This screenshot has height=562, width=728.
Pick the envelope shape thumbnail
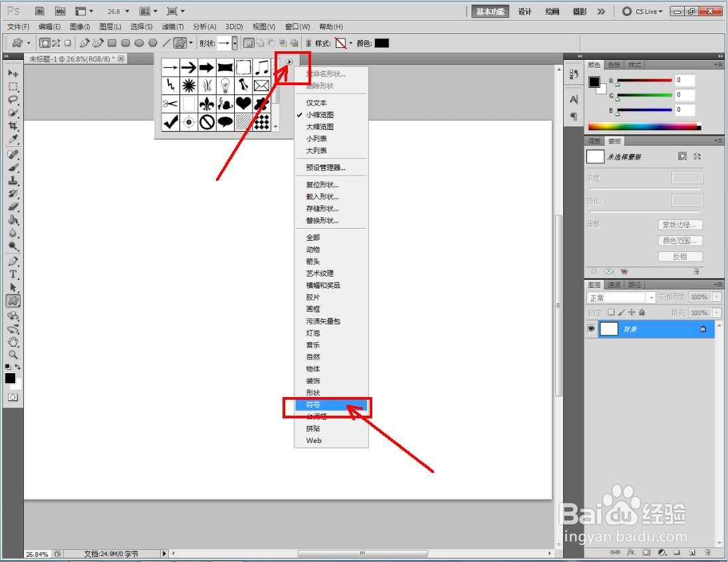pyautogui.click(x=262, y=85)
